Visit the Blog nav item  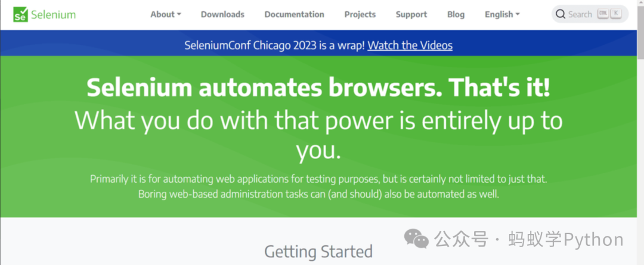pyautogui.click(x=456, y=14)
